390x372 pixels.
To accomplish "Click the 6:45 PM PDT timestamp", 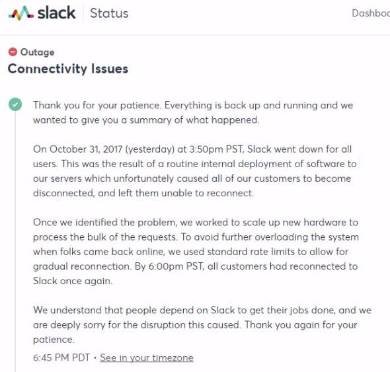I will click(x=61, y=358).
